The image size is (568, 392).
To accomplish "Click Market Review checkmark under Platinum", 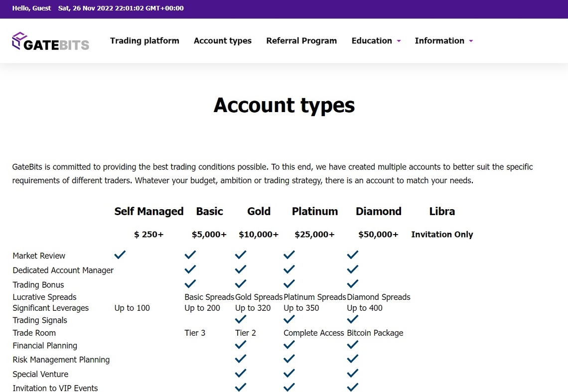I will [289, 255].
